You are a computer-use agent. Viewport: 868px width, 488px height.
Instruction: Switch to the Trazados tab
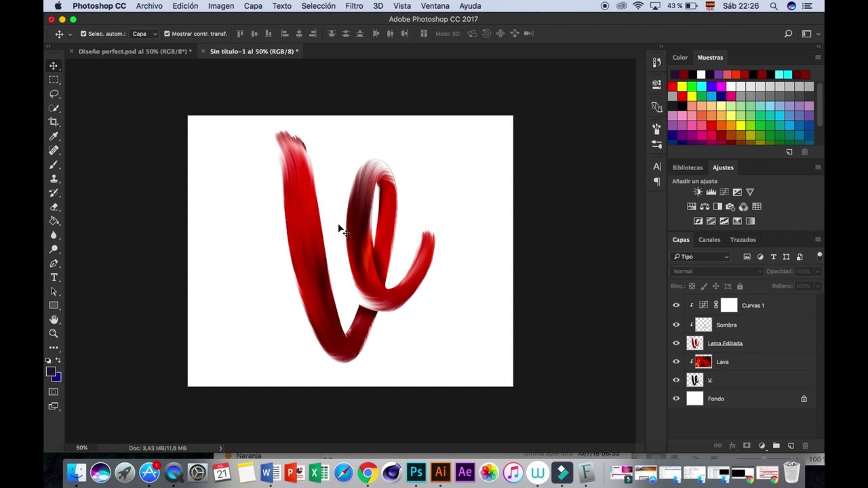743,240
